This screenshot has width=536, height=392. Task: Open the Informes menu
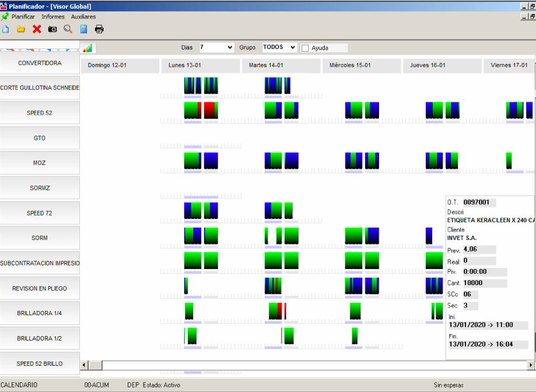pos(53,17)
